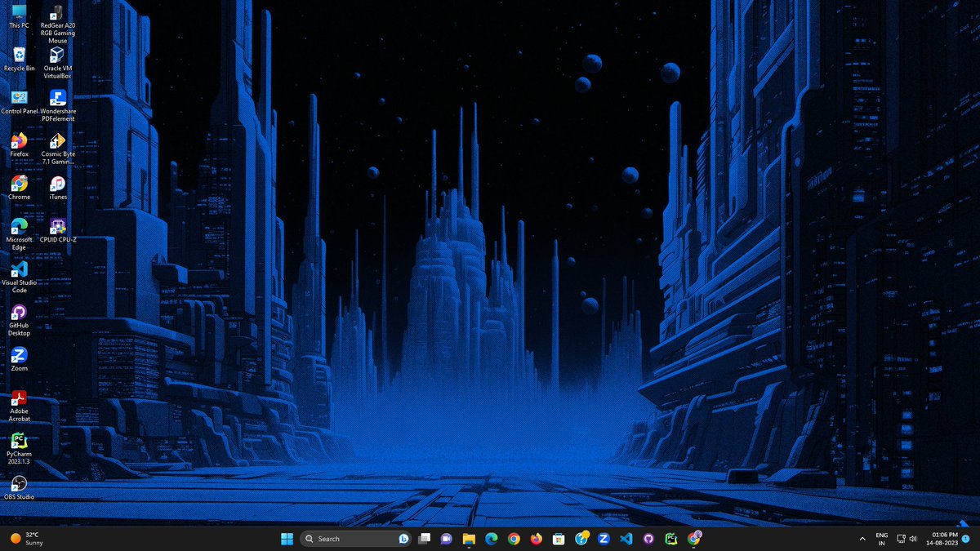Open Task View from the taskbar

pyautogui.click(x=424, y=539)
